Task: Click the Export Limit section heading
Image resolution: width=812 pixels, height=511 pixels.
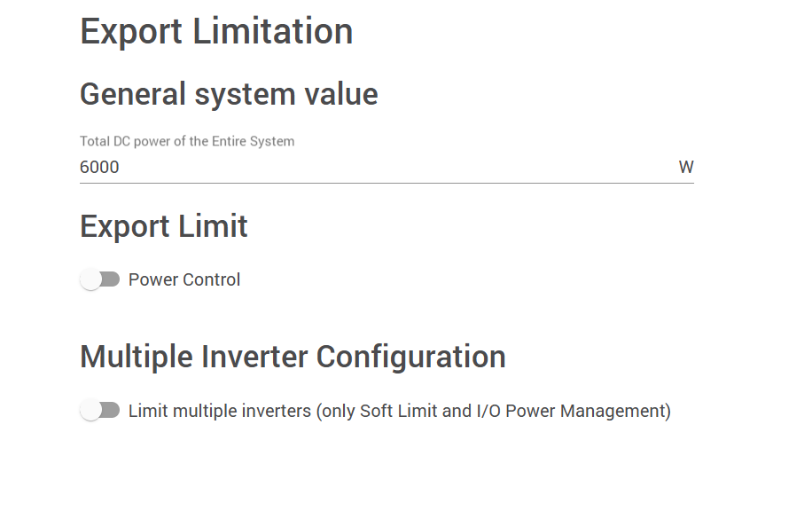Action: tap(164, 226)
